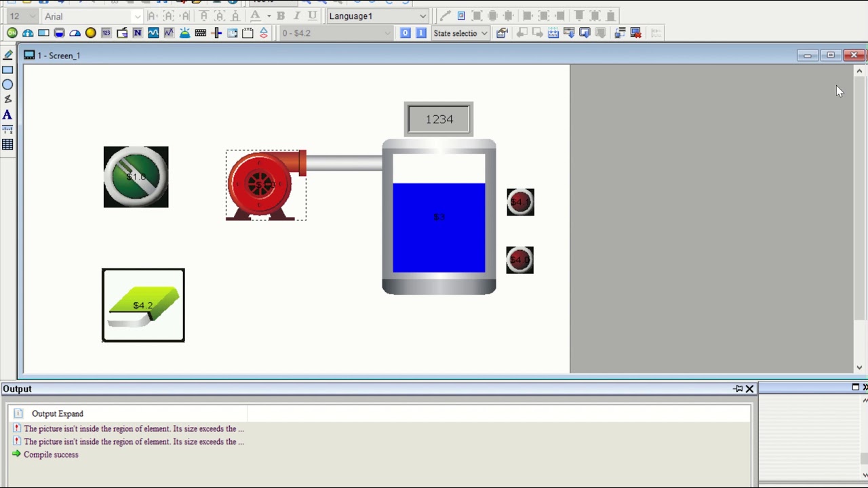Toggle underline text formatting
868x488 pixels.
312,16
